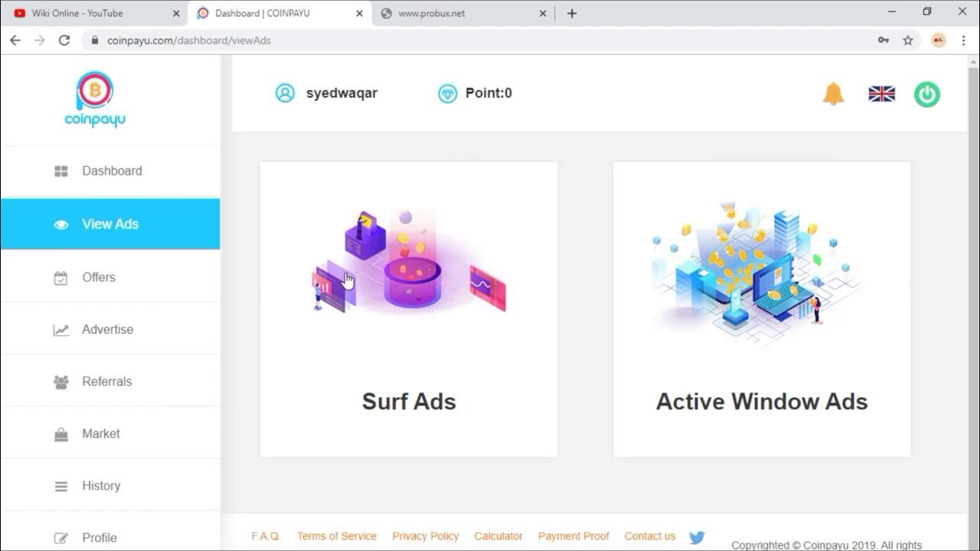This screenshot has width=980, height=551.
Task: Open the Surf Ads card illustration
Action: [x=410, y=261]
